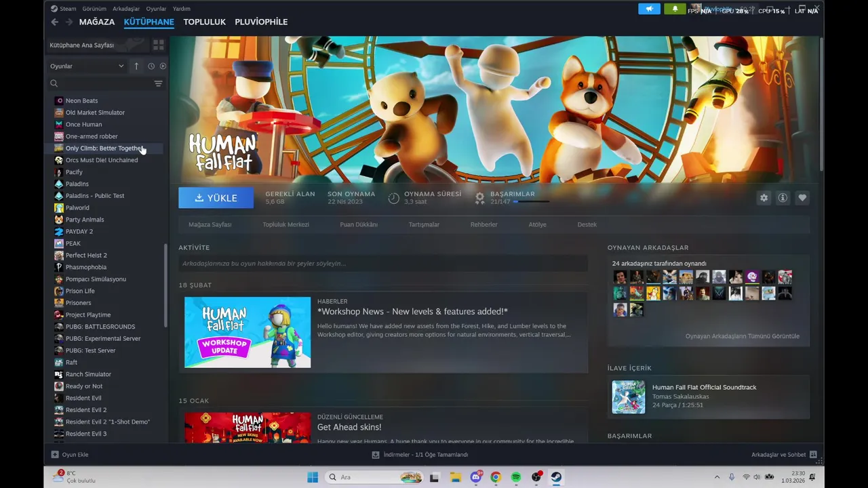Go to KÜTÜPHANE tab

149,22
